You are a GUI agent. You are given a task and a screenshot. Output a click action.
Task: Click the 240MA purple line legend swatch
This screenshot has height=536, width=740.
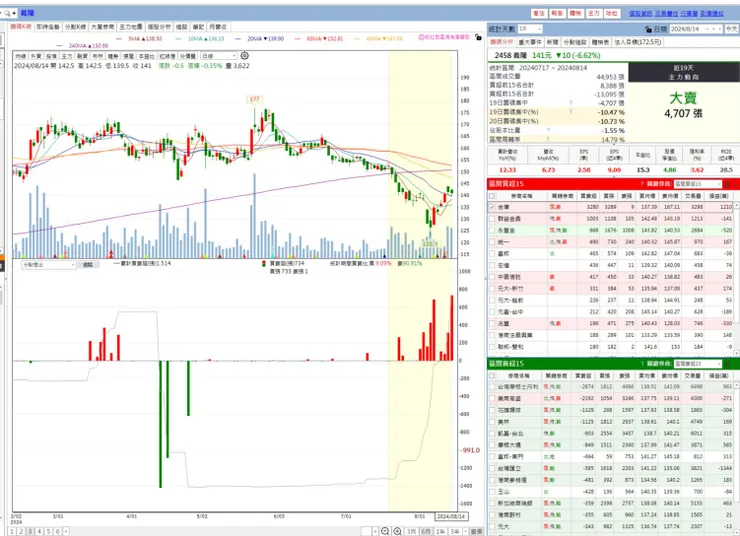coord(59,46)
